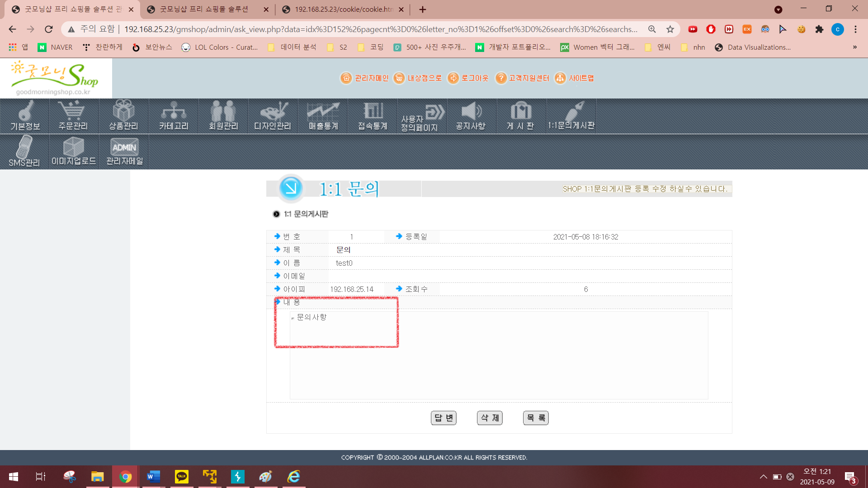The width and height of the screenshot is (868, 488).
Task: Bookmark page with the star icon
Action: [x=670, y=29]
